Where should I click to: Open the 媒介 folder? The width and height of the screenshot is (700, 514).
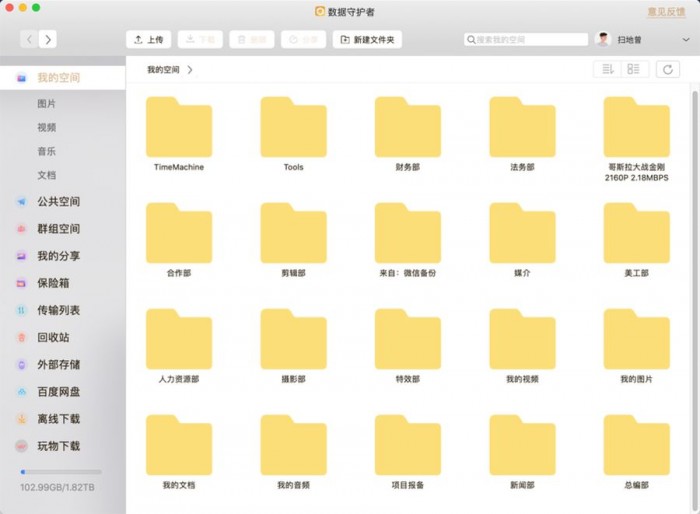point(522,233)
